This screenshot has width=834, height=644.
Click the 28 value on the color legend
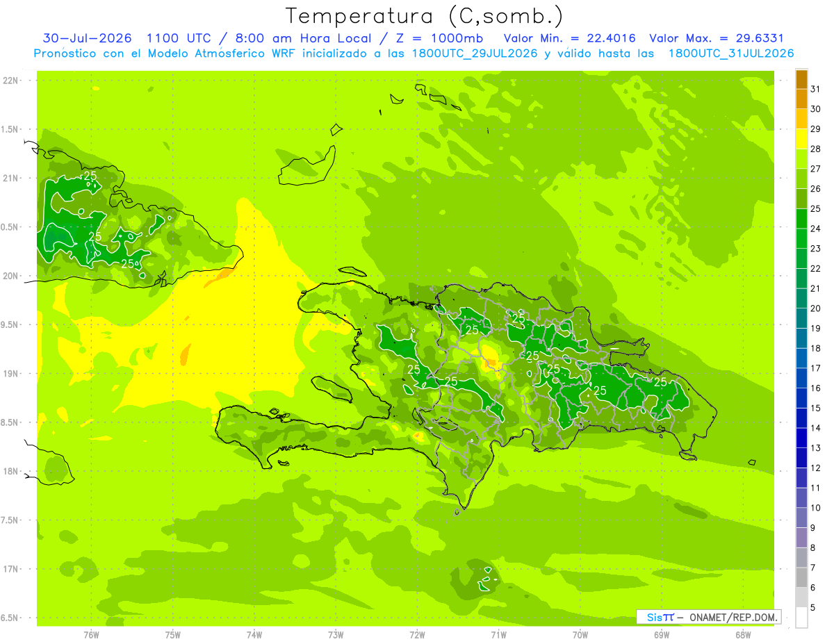[x=815, y=149]
